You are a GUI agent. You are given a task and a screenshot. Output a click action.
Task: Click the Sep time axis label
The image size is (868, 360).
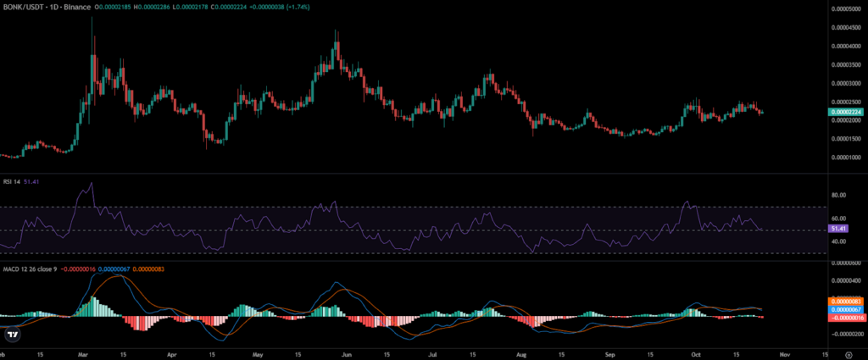[610, 354]
